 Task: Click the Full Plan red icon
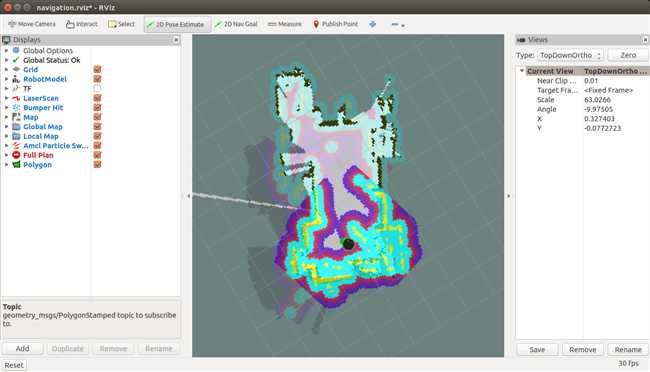click(16, 155)
